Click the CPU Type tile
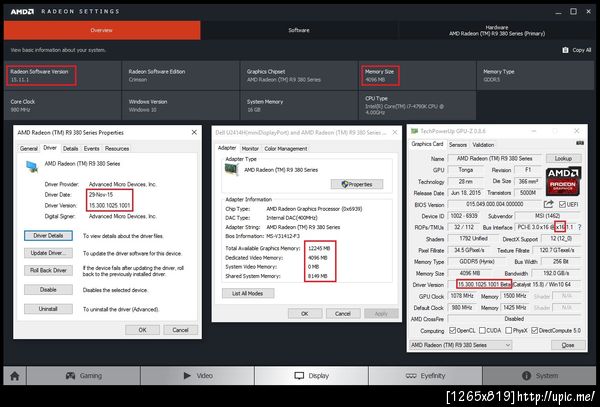 417,105
